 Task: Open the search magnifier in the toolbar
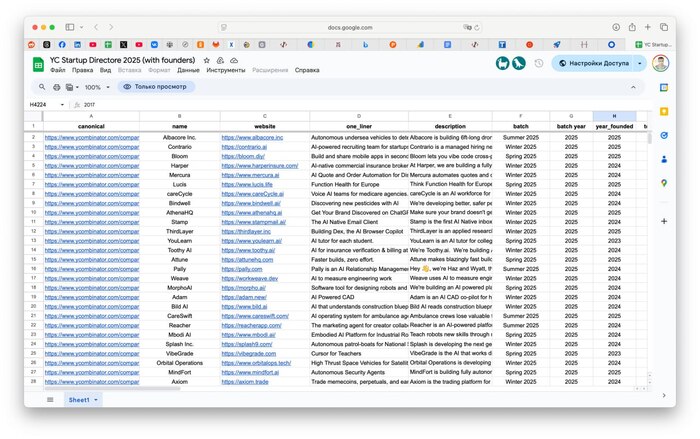click(42, 87)
